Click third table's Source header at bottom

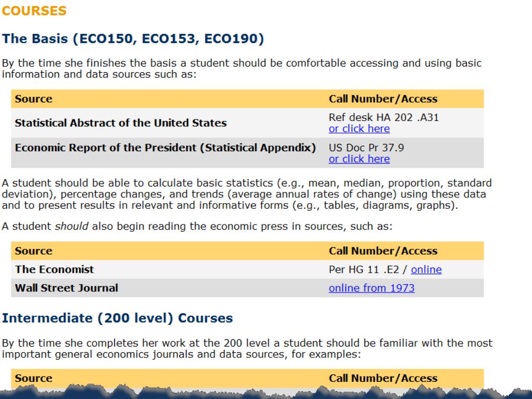coord(34,378)
